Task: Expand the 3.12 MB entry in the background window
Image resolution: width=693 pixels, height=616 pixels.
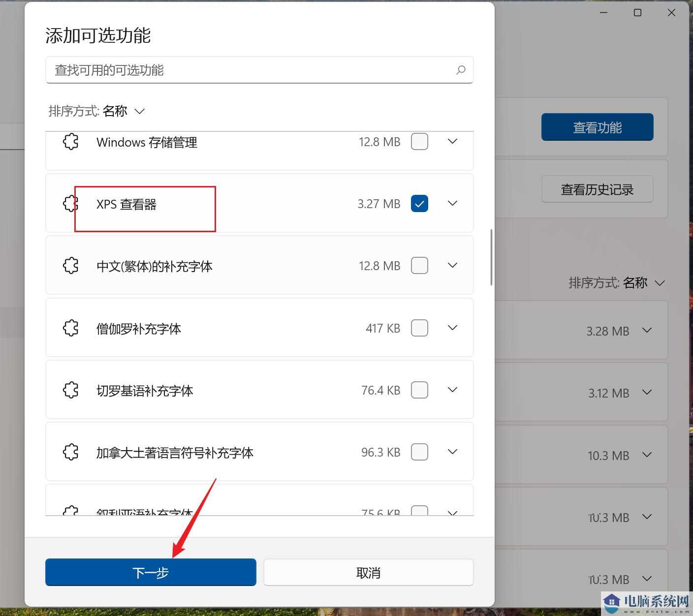Action: tap(647, 392)
